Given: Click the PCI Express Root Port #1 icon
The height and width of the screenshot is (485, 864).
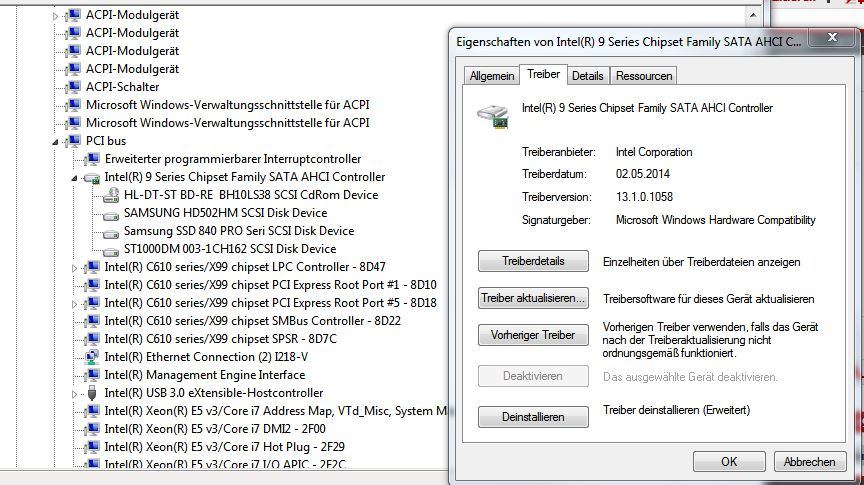Looking at the screenshot, I should pyautogui.click(x=93, y=285).
